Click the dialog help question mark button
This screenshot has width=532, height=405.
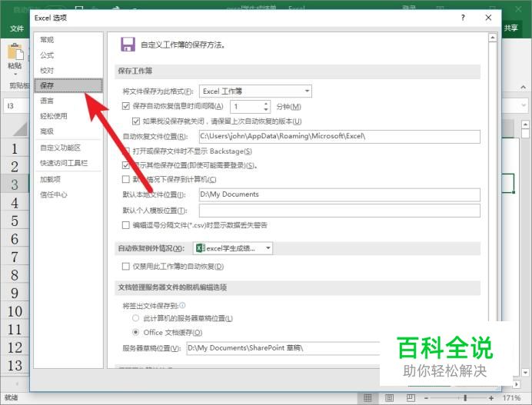point(463,18)
